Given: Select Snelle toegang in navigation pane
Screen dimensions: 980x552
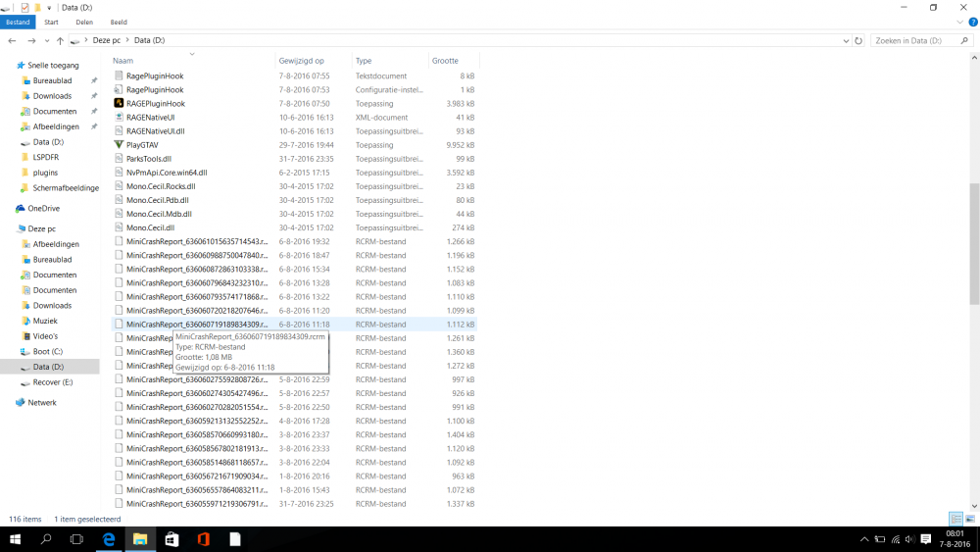Looking at the screenshot, I should click(53, 65).
